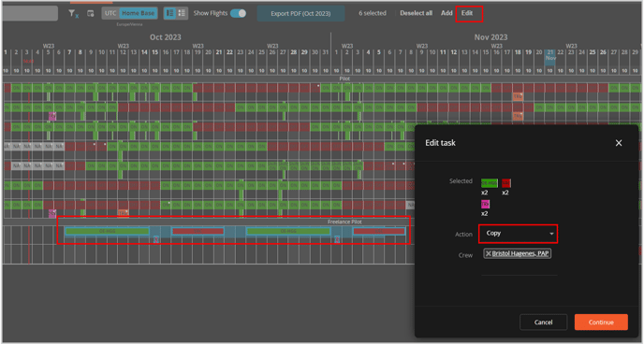644x344 pixels.
Task: Clear filters with the funnel icon
Action: pyautogui.click(x=73, y=13)
